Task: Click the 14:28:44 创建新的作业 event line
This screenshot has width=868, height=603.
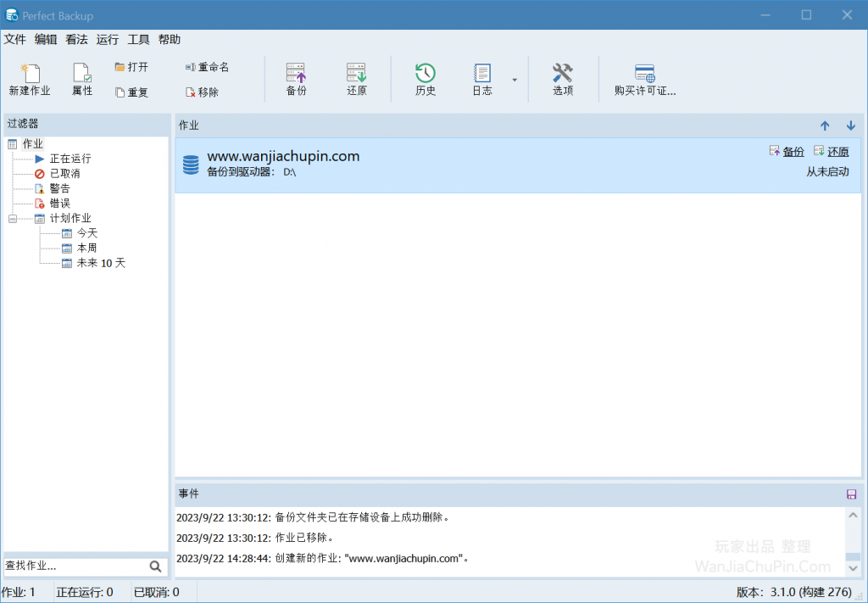Action: tap(323, 559)
